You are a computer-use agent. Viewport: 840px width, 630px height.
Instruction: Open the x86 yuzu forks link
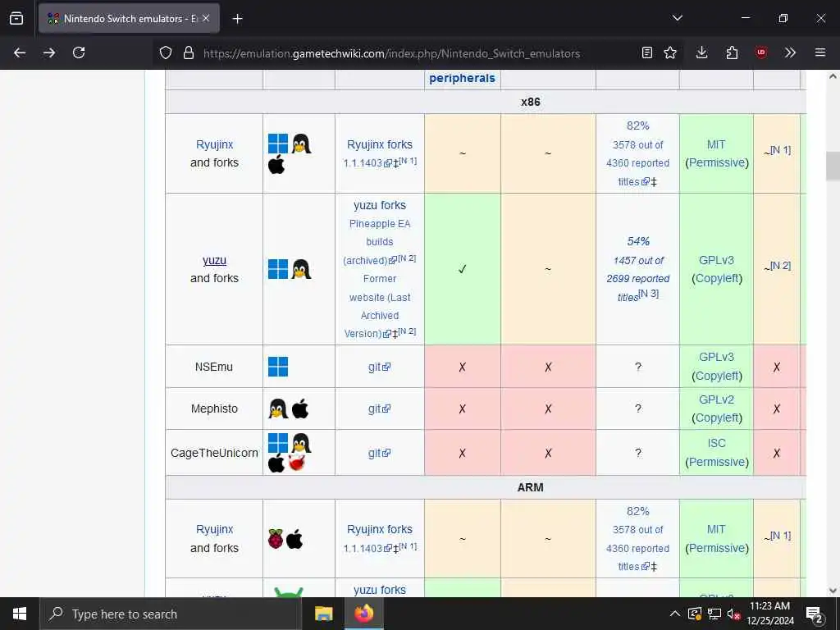tap(379, 205)
